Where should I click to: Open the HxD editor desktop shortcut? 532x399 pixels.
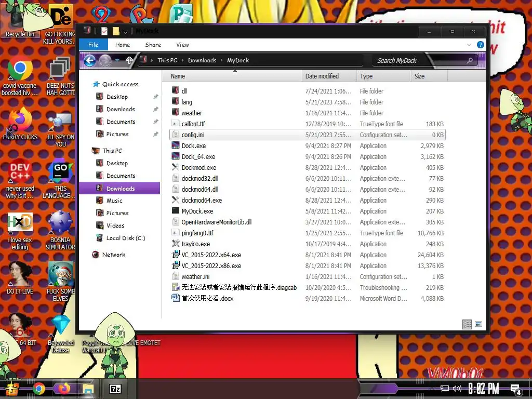(20, 231)
